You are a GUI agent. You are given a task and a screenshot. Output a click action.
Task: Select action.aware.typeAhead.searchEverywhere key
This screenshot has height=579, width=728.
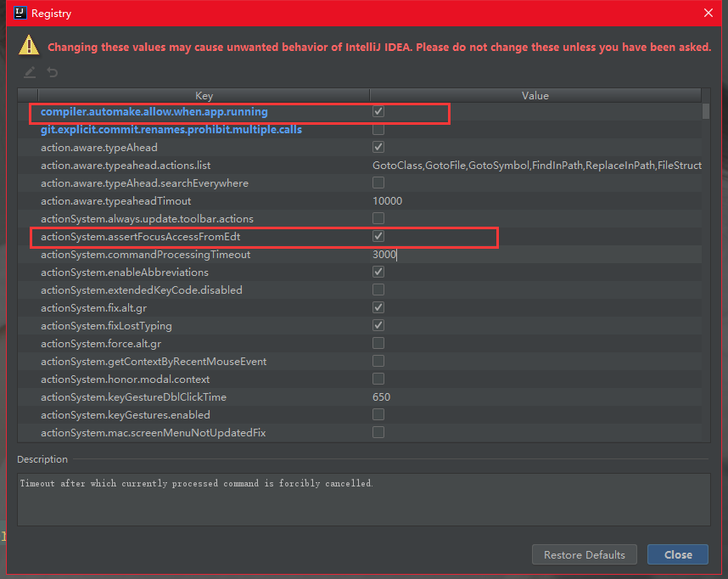click(x=144, y=183)
